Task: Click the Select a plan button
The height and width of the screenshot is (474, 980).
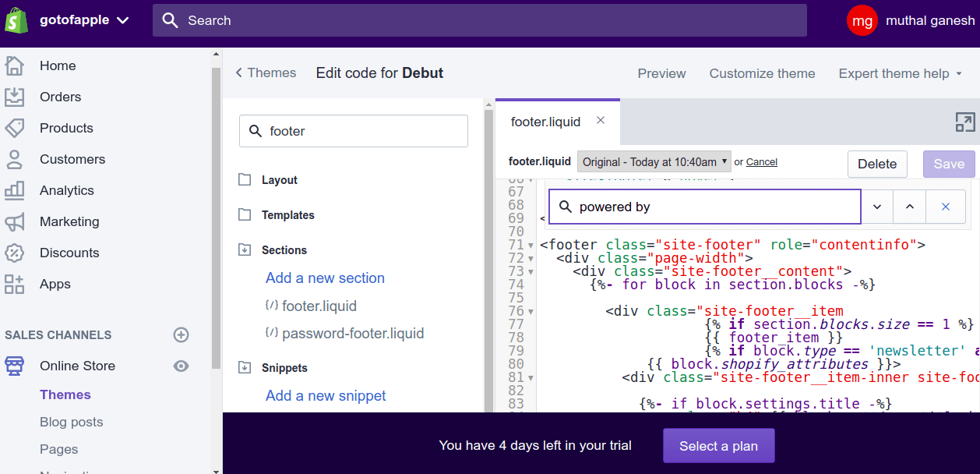Action: (x=718, y=446)
